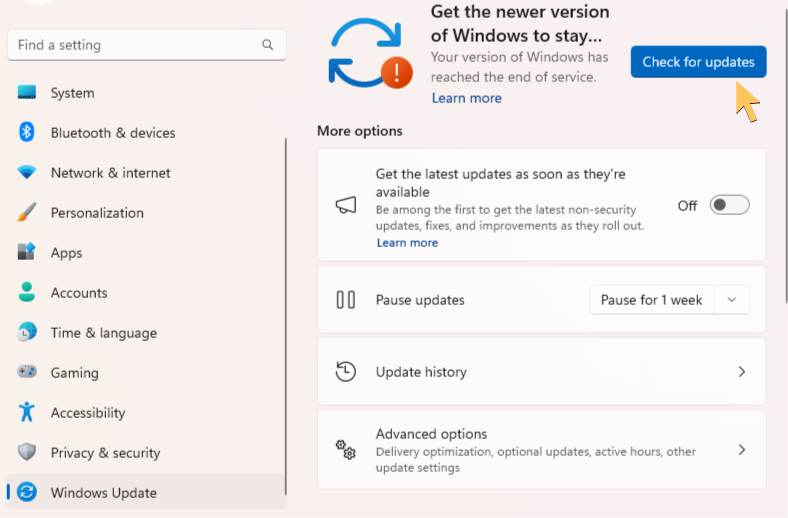The height and width of the screenshot is (518, 788).
Task: Toggle get latest updates switch on
Action: 729,205
